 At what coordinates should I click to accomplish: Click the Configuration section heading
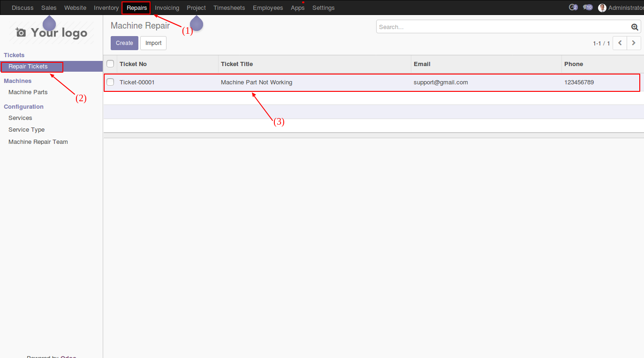[x=23, y=106]
